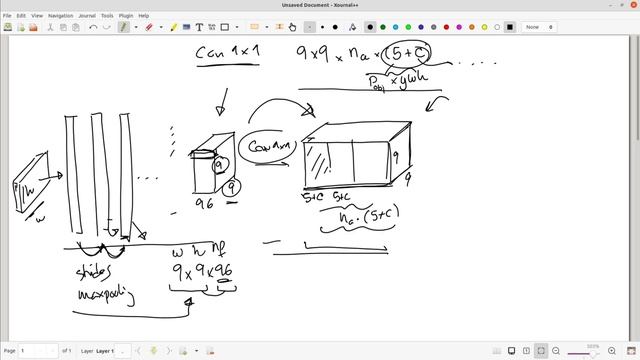Viewport: 640px width, 360px height.
Task: Open the insert page dropdown arrow
Action: tap(196, 351)
